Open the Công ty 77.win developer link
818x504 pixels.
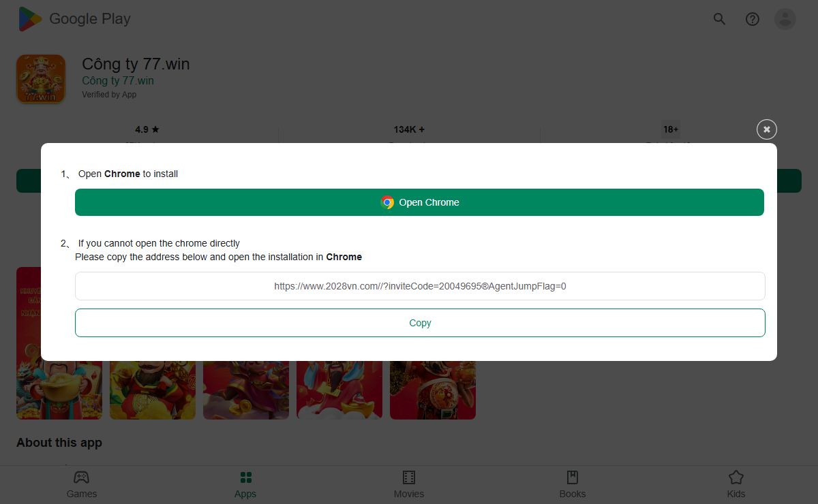118,80
